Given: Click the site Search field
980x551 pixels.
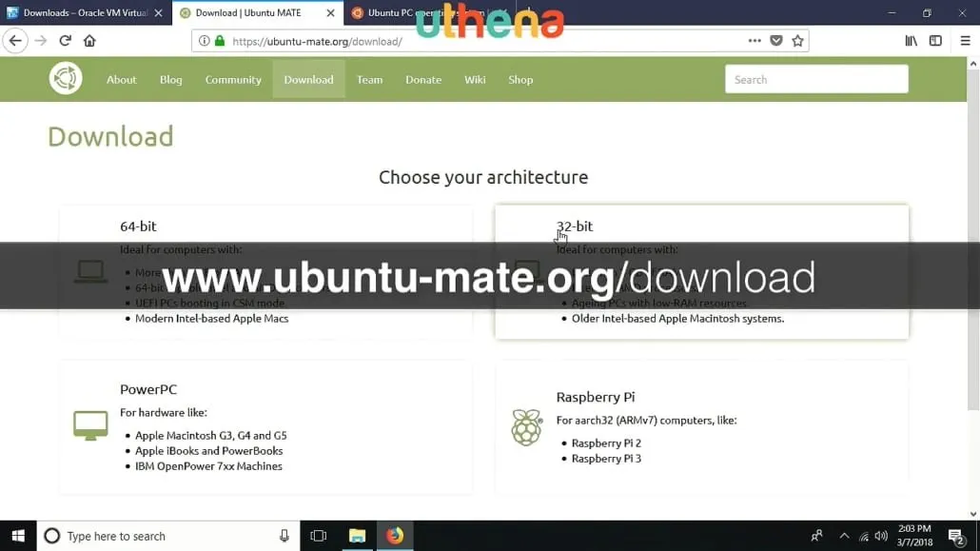Looking at the screenshot, I should point(816,79).
